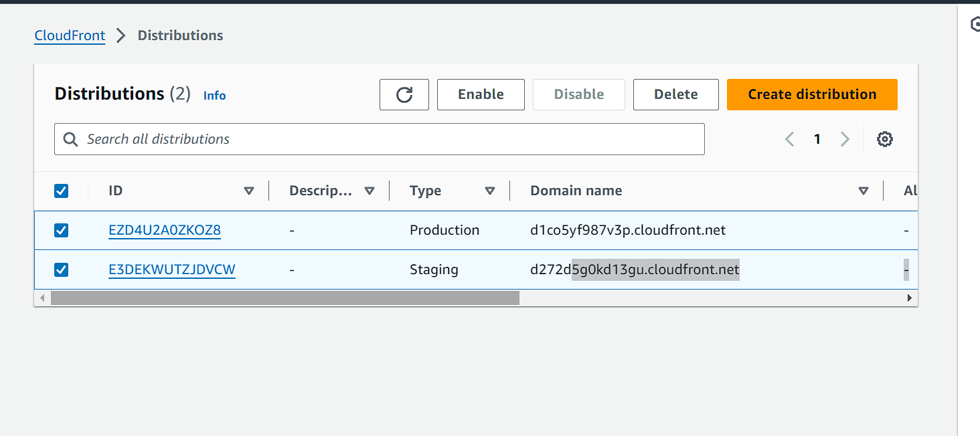
Task: Click the refresh distributions icon button
Action: point(404,94)
